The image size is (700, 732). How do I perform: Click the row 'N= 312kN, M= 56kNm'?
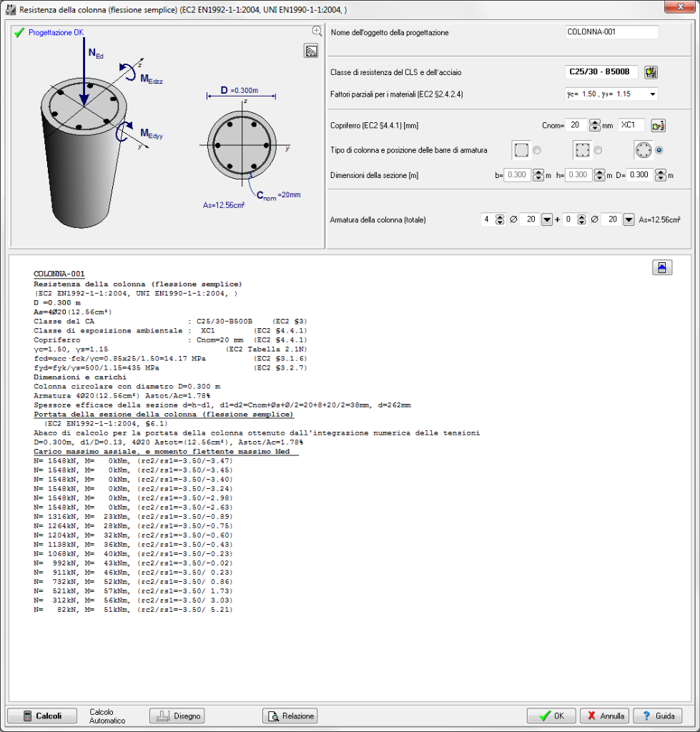(x=133, y=600)
